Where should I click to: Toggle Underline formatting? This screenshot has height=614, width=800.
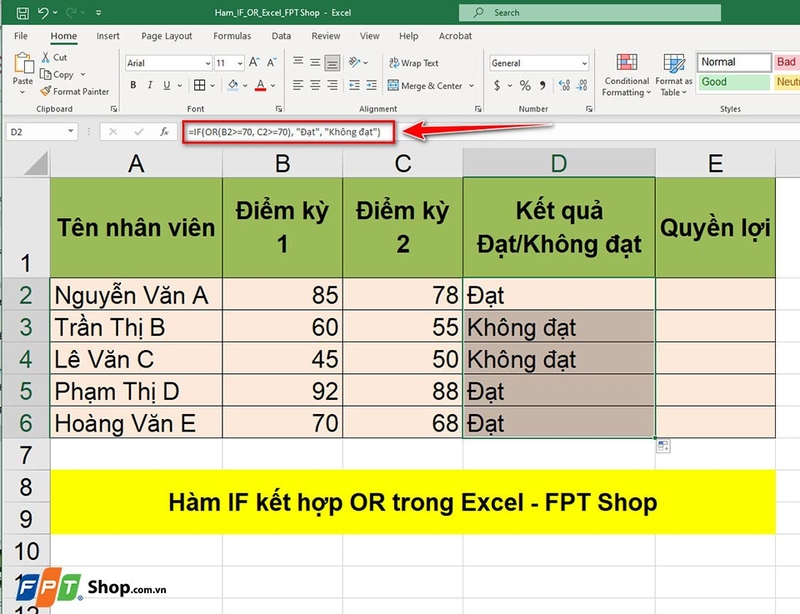[x=167, y=85]
